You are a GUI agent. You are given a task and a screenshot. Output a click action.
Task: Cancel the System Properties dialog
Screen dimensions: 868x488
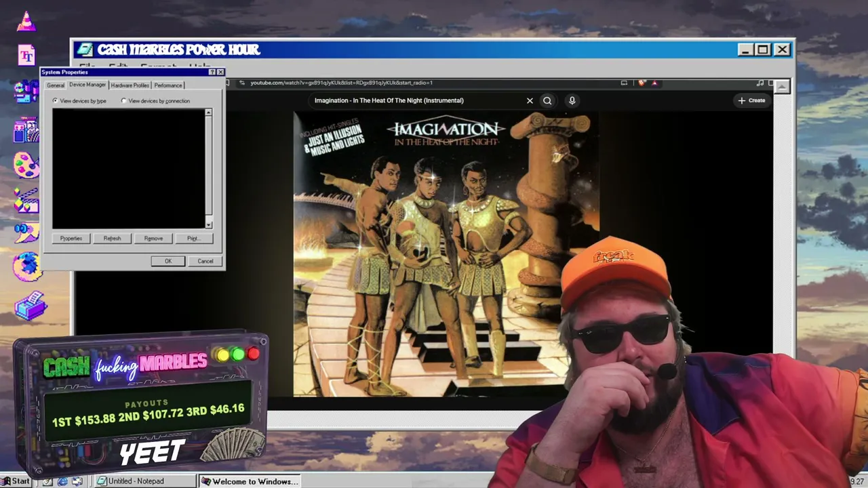[205, 261]
